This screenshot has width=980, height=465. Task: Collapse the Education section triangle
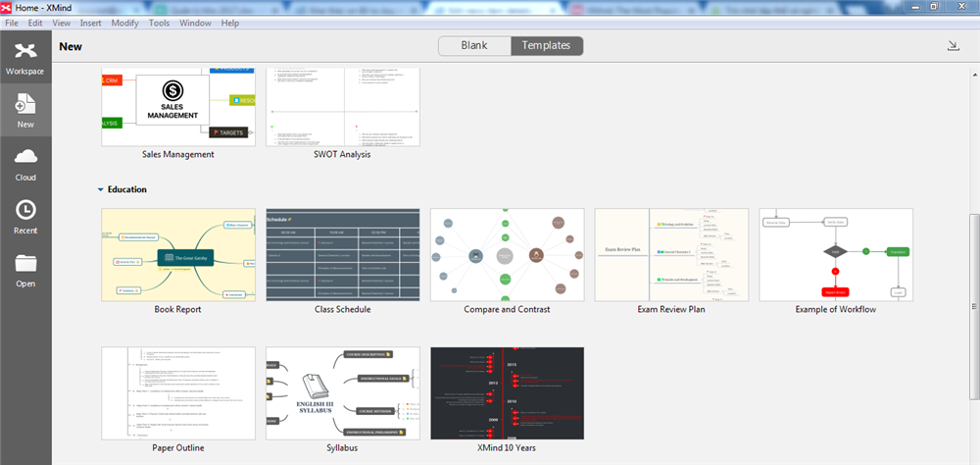click(100, 189)
